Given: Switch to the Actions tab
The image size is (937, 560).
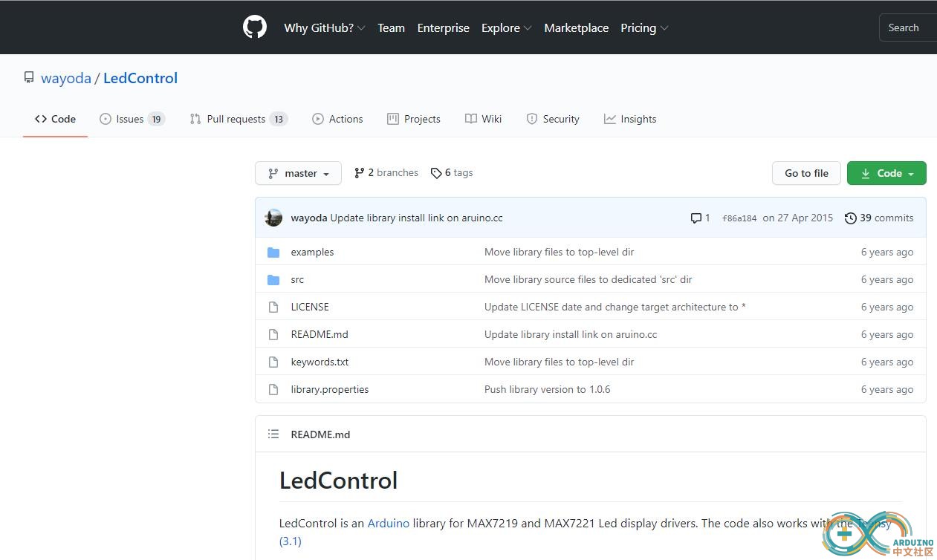Looking at the screenshot, I should pos(338,119).
